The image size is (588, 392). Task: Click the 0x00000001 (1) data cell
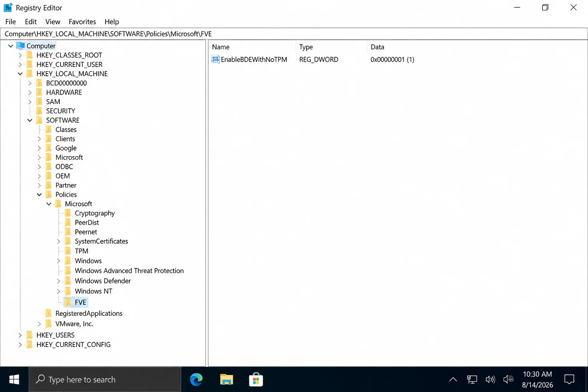(392, 59)
